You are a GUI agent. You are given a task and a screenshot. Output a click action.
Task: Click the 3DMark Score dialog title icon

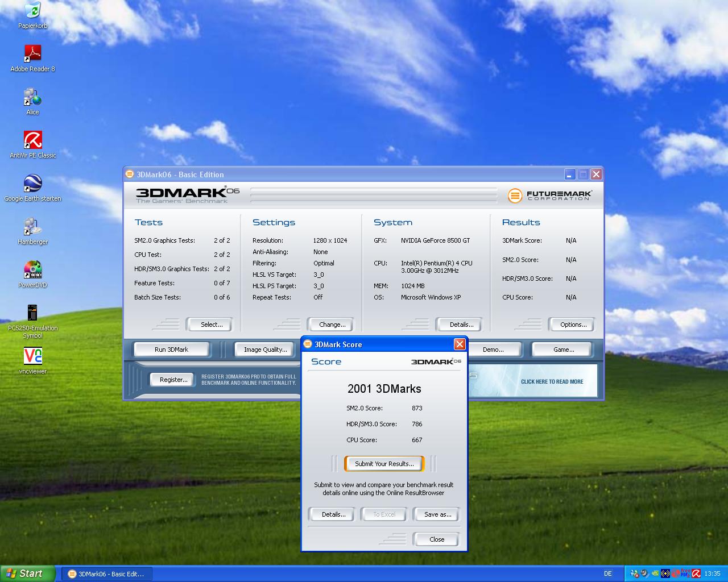pyautogui.click(x=308, y=344)
